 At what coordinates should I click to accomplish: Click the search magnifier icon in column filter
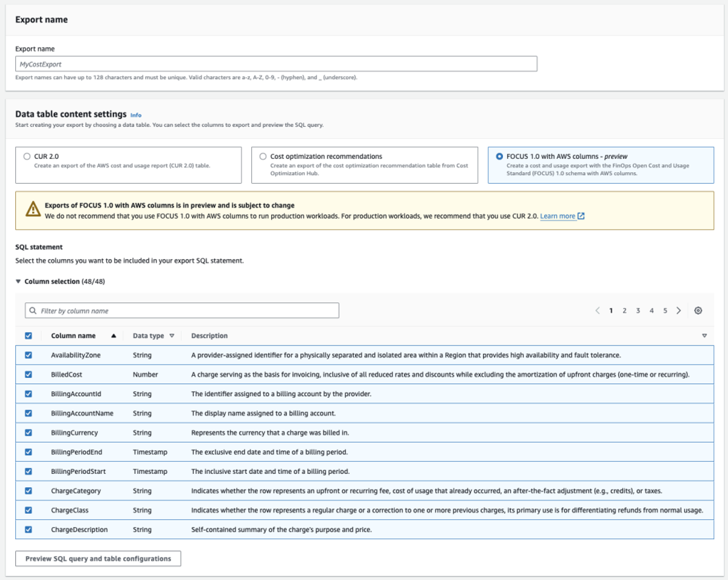(32, 311)
